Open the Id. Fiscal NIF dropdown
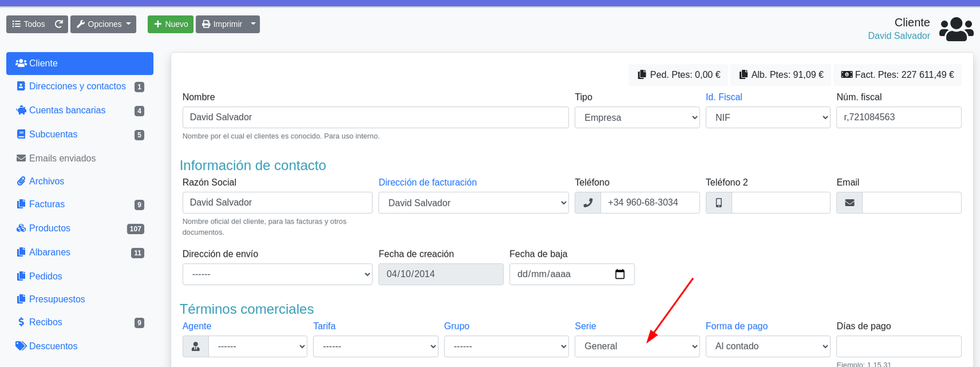This screenshot has width=980, height=367. [x=768, y=118]
